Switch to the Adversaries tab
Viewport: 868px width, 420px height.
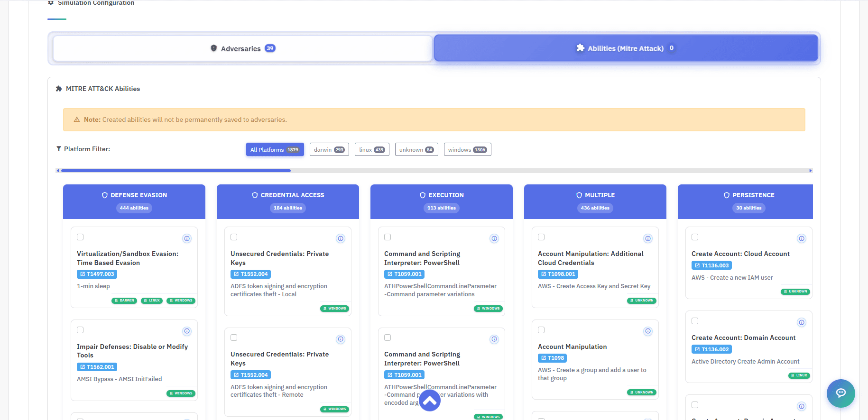(x=243, y=48)
